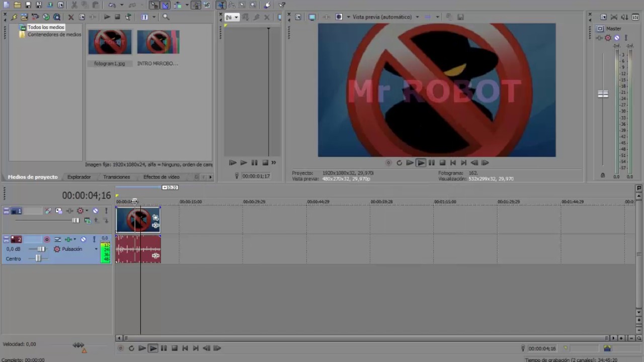Toggle Automatic Crossfades in the main toolbar
Image resolution: width=644 pixels, height=362 pixels.
pyautogui.click(x=165, y=5)
